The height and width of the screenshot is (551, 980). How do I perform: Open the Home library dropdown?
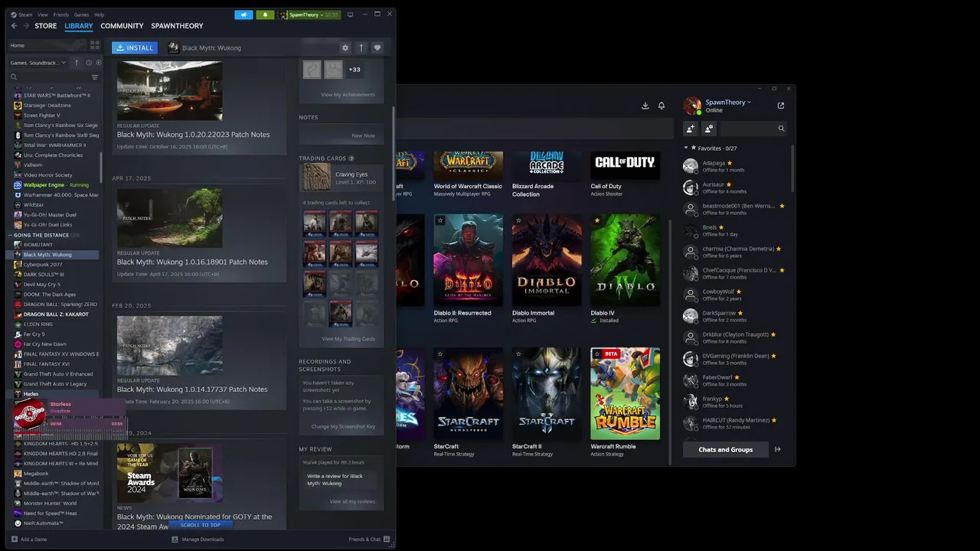46,45
